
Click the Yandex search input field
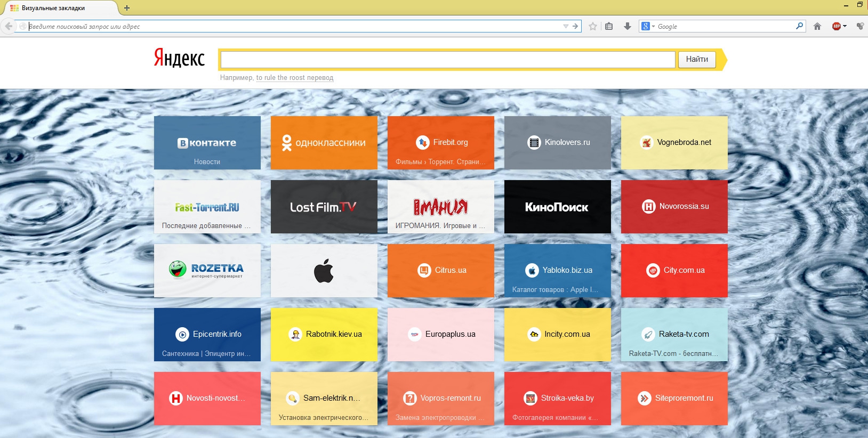click(448, 60)
